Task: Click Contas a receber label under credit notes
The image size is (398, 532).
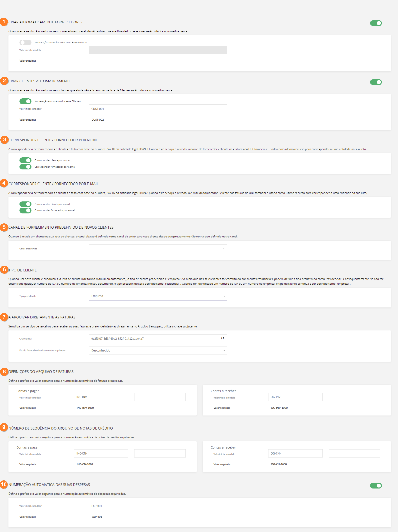Action: [x=223, y=447]
